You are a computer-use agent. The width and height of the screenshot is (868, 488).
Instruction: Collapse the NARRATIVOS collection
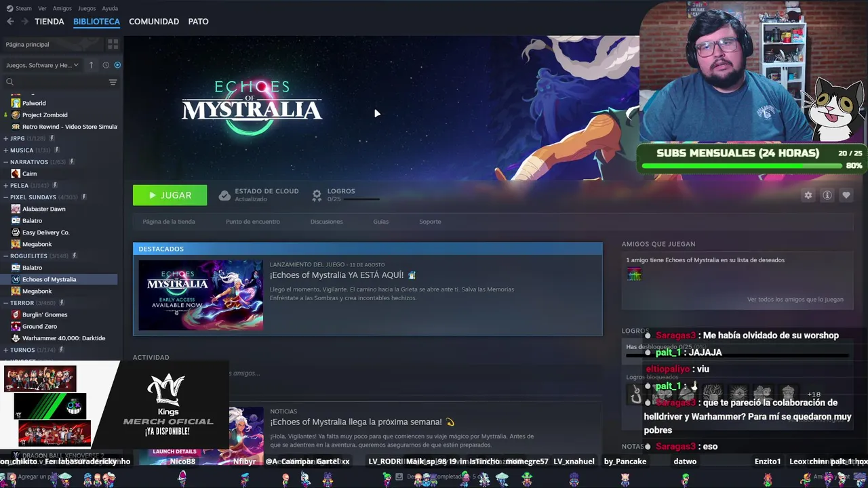[5, 162]
